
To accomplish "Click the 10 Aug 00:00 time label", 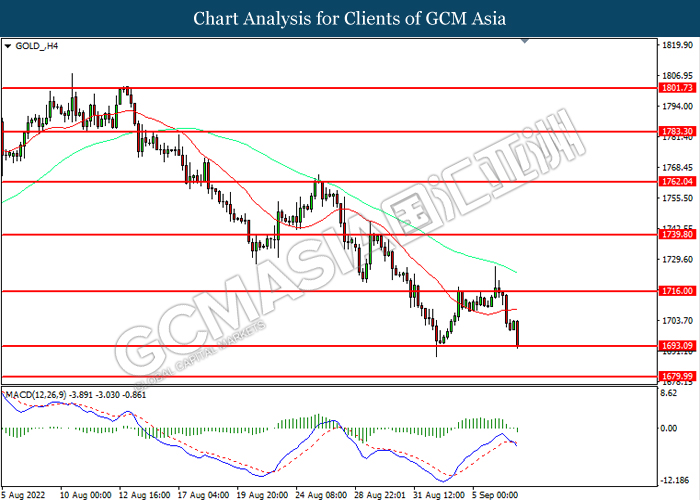I will (x=86, y=495).
